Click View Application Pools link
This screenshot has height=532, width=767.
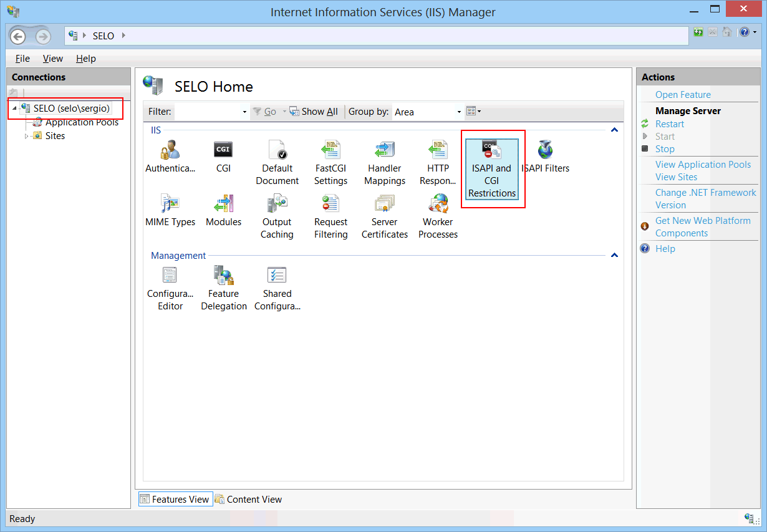point(703,165)
